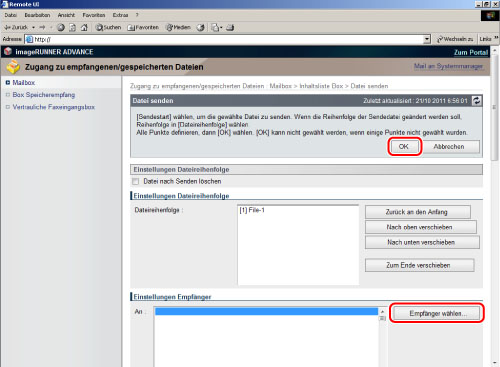Screen dimensions: 500x367
Task: Click the browser Home icon
Action: [84, 27]
